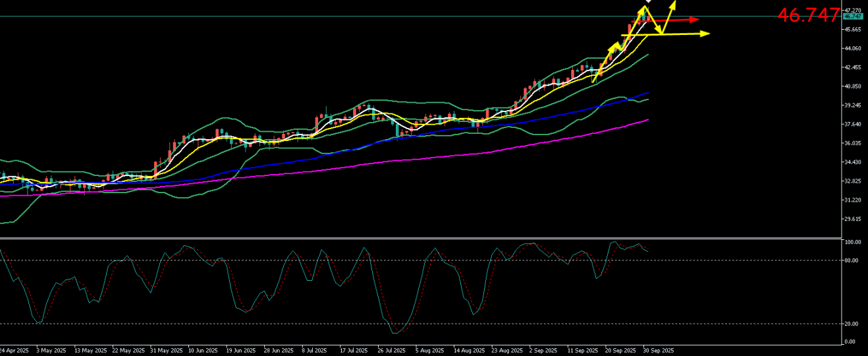
Task: Click the current price tag on price axis
Action: point(853,16)
